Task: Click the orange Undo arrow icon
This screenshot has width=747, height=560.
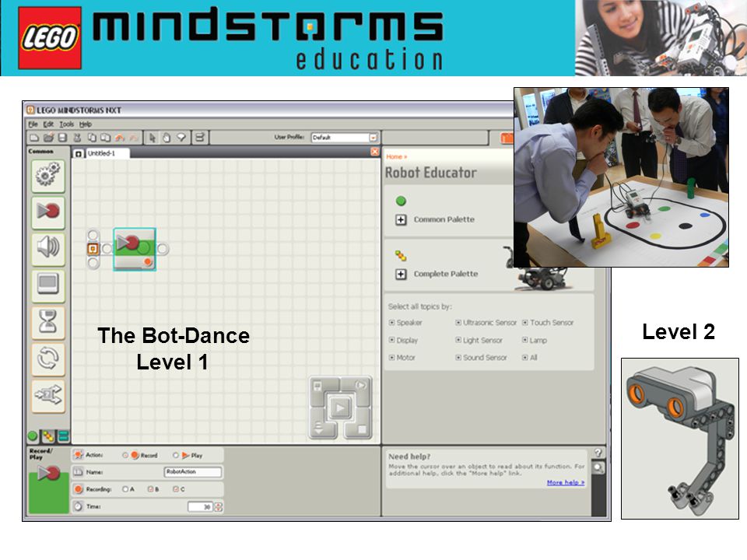Action: 120,138
